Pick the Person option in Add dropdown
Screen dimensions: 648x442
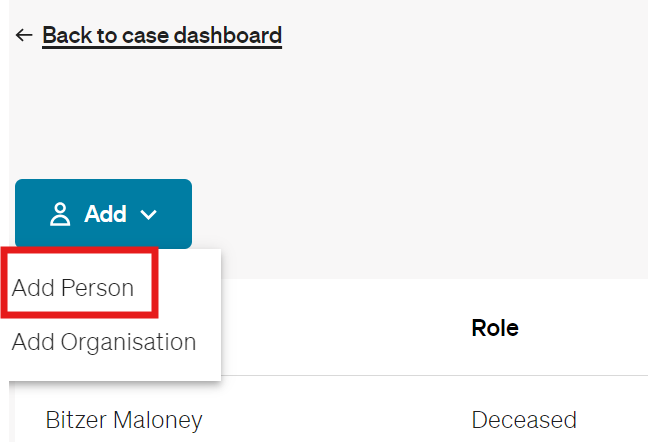click(73, 288)
